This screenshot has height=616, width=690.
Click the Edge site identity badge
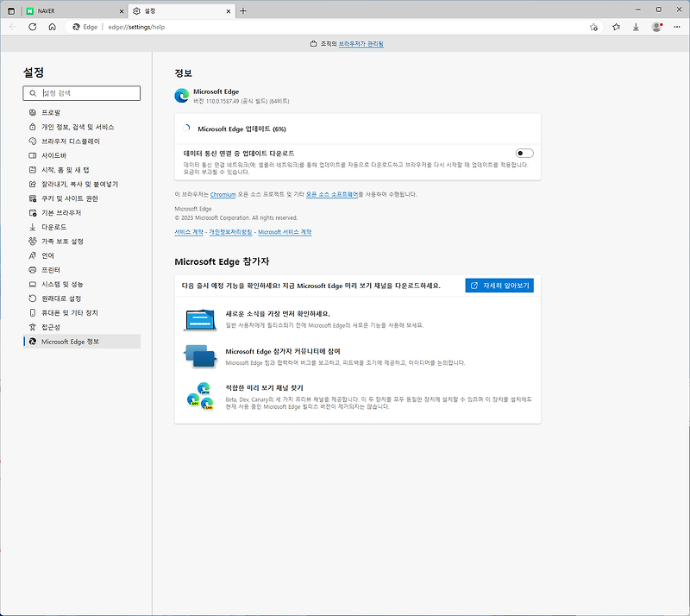[x=85, y=27]
